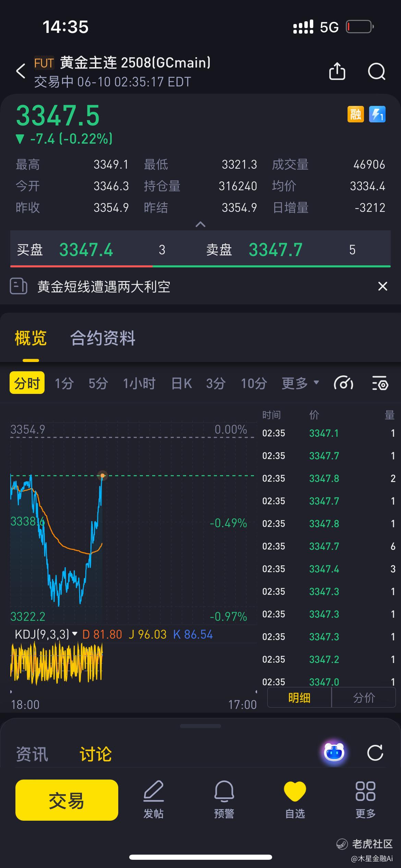The width and height of the screenshot is (401, 868).
Task: Open the KDJ(9,3,3) indicator dropdown
Action: pyautogui.click(x=46, y=634)
